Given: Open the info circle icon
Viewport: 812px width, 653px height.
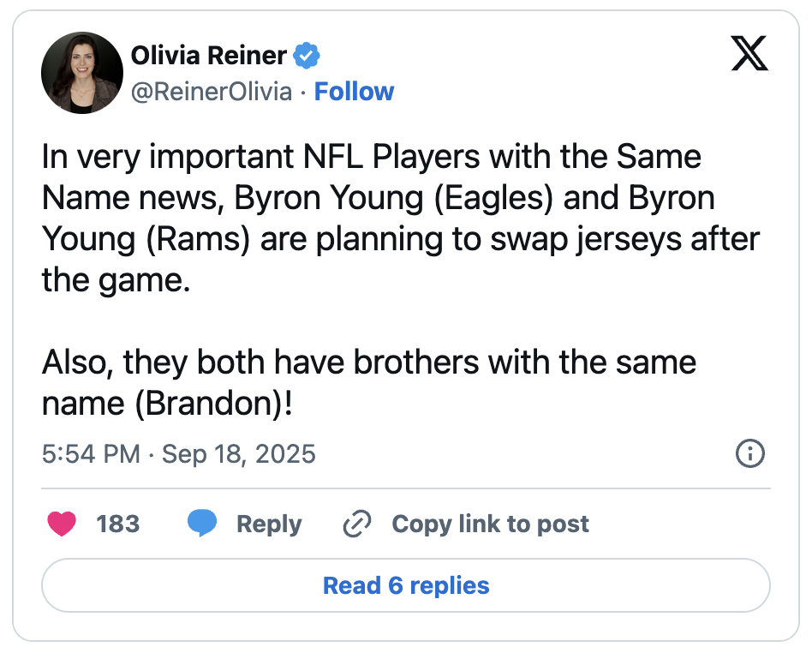Looking at the screenshot, I should (x=749, y=453).
